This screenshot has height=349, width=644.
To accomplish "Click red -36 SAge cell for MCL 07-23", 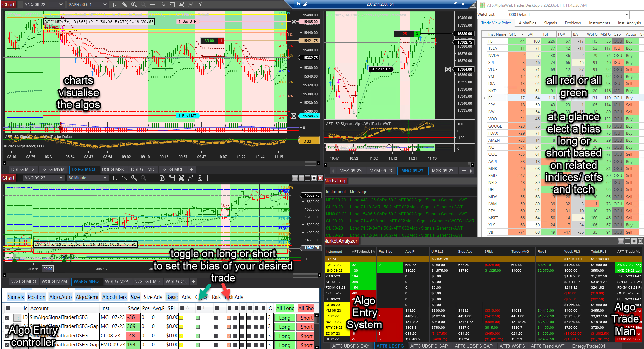I will point(133,317).
